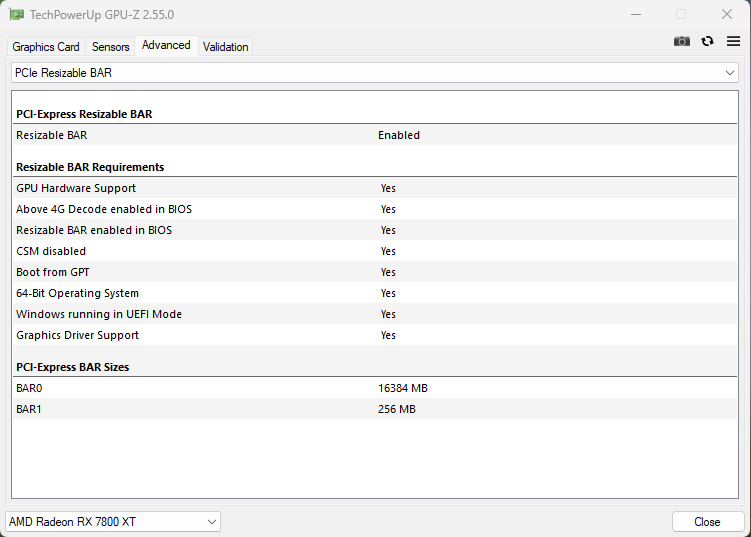751x537 pixels.
Task: Click the TechPowerUp GPU-Z 2.55.0 title
Action: coord(102,15)
